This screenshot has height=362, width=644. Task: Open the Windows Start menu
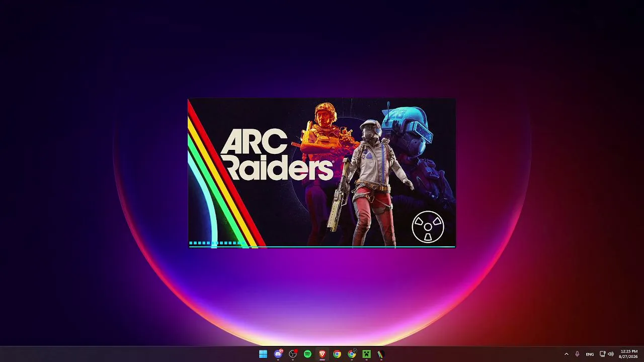point(263,354)
